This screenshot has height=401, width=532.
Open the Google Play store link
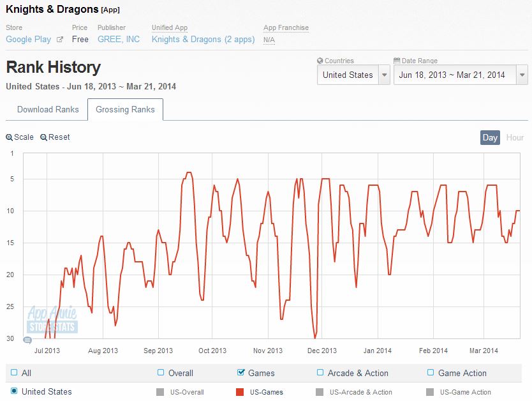click(x=29, y=40)
